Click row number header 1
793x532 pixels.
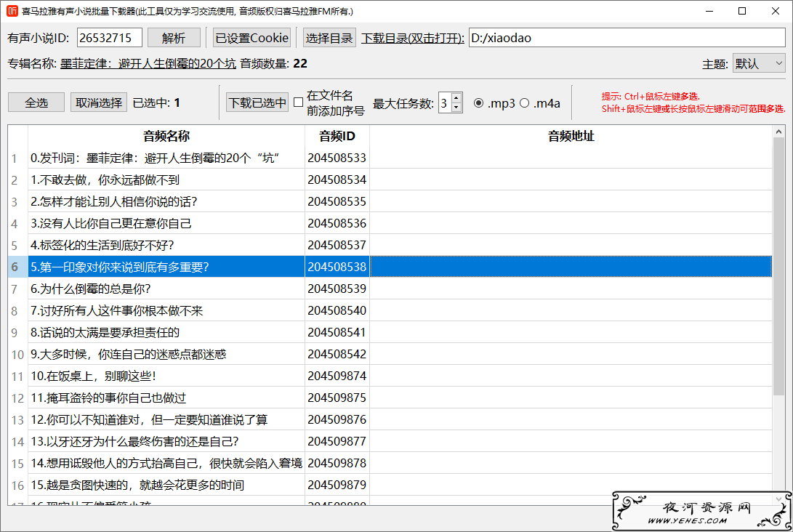point(17,158)
